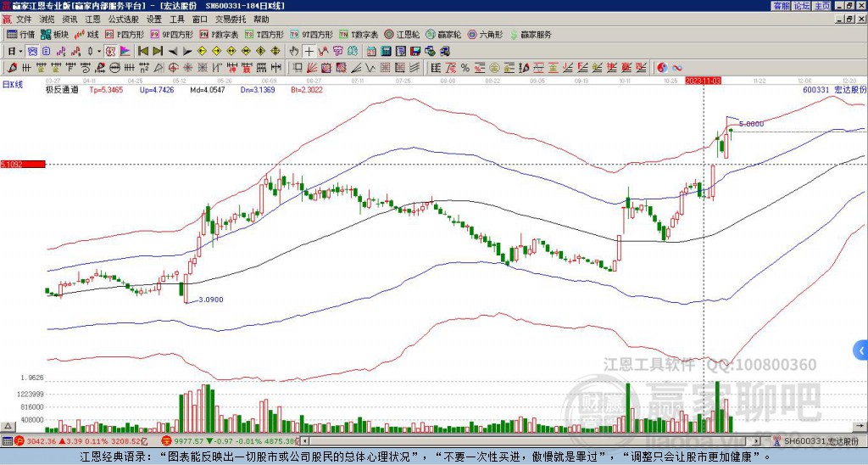868x465 pixels.
Task: Click the 客服 button in title bar
Action: coord(781,6)
